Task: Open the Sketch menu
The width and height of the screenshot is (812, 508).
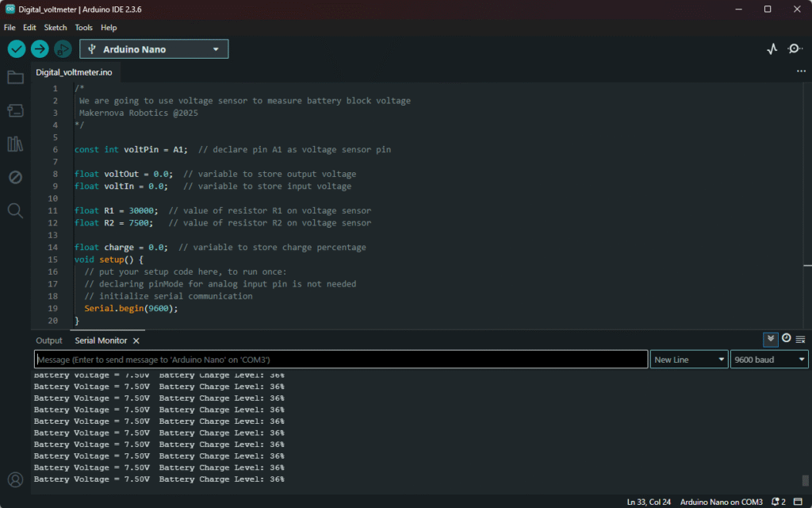Action: pyautogui.click(x=56, y=27)
